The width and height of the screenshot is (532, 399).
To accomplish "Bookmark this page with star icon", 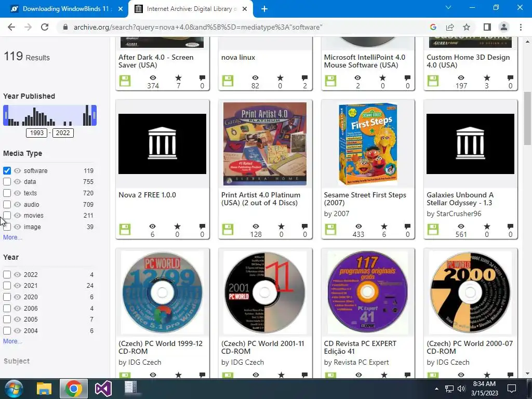I will pyautogui.click(x=467, y=27).
